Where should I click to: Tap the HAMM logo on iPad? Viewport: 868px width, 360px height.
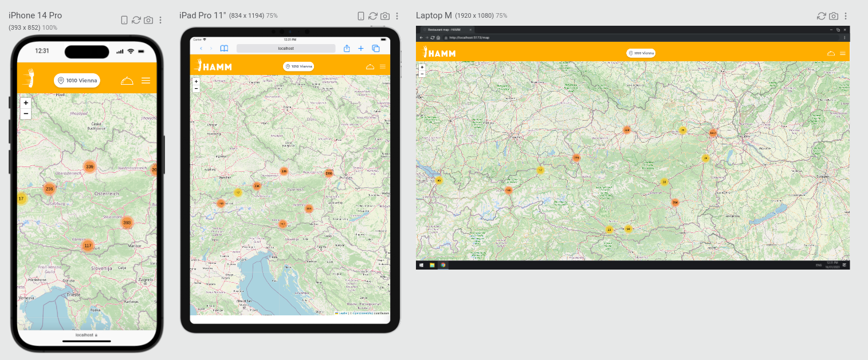213,66
